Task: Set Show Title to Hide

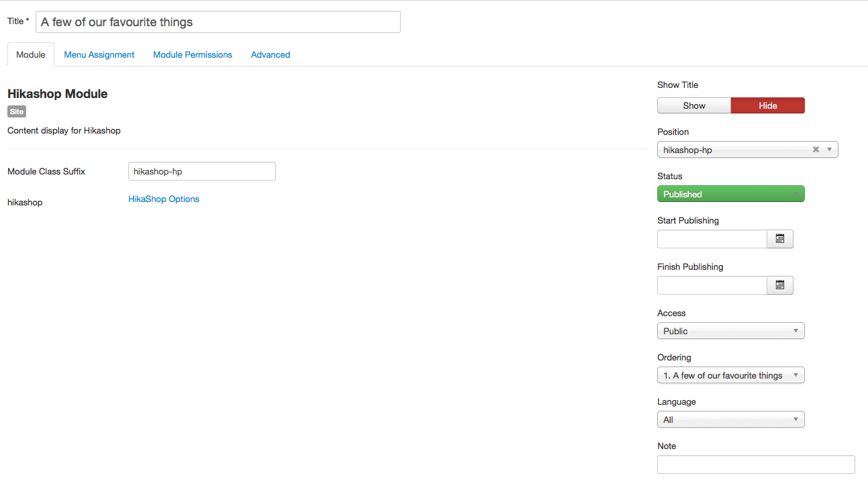Action: (x=767, y=105)
